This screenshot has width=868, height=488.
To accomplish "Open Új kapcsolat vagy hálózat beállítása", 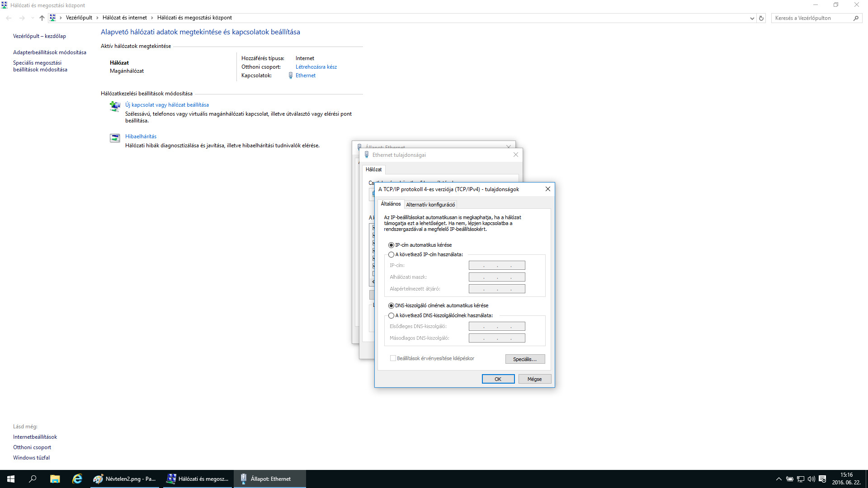I will (x=167, y=105).
